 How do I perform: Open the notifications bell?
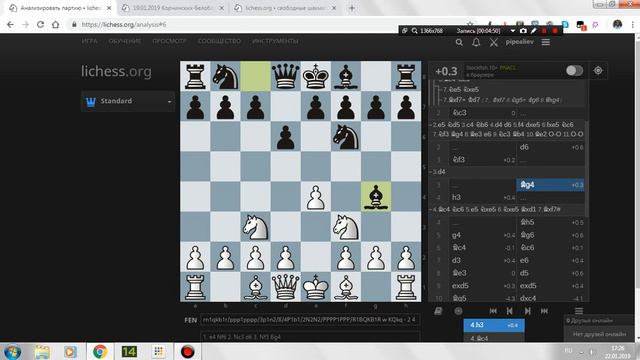tap(476, 42)
